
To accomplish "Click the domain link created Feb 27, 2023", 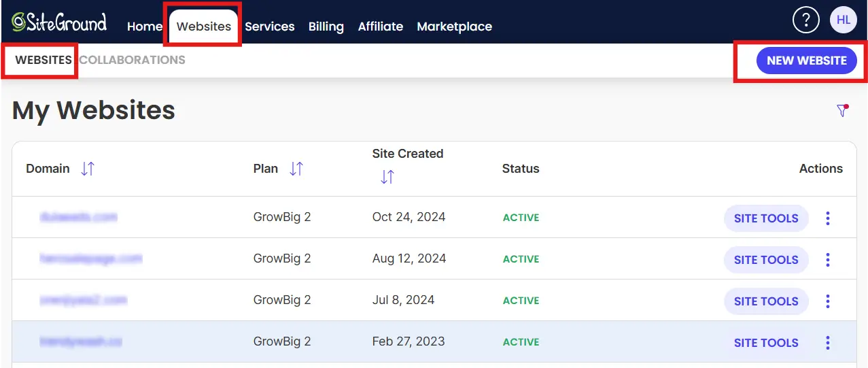I will pyautogui.click(x=80, y=341).
